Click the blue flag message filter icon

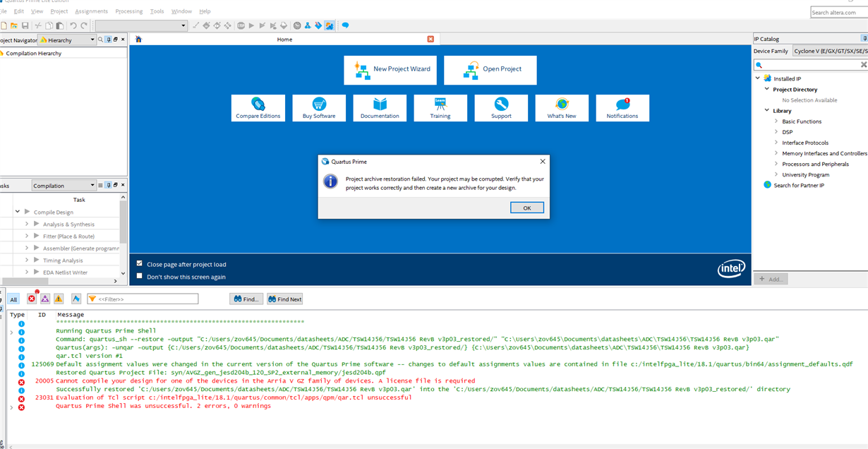point(76,299)
